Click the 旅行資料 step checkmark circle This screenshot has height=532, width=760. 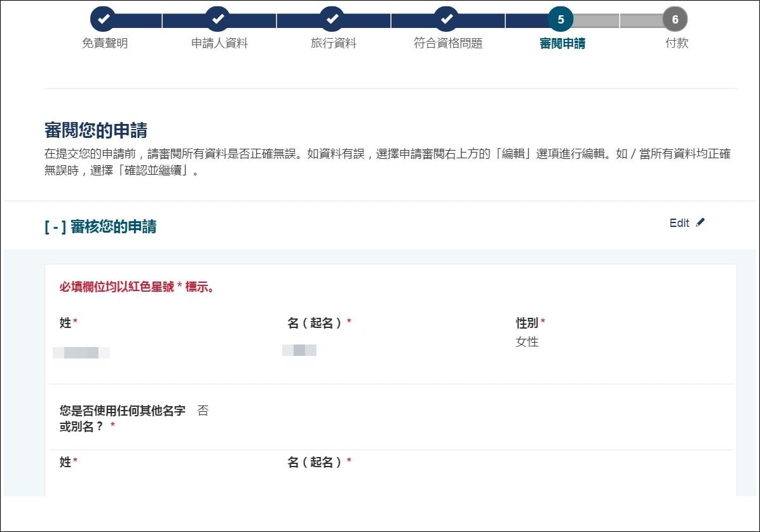click(x=332, y=20)
